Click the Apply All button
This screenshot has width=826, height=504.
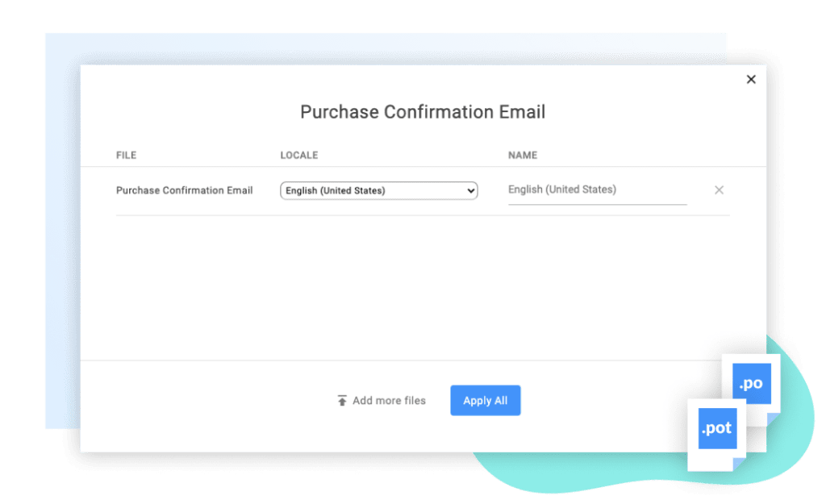pos(485,400)
